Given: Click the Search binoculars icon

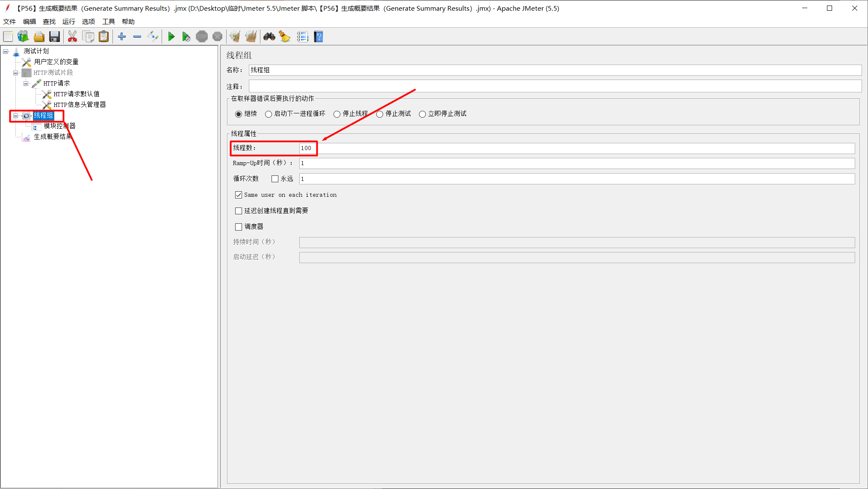Looking at the screenshot, I should coord(269,37).
